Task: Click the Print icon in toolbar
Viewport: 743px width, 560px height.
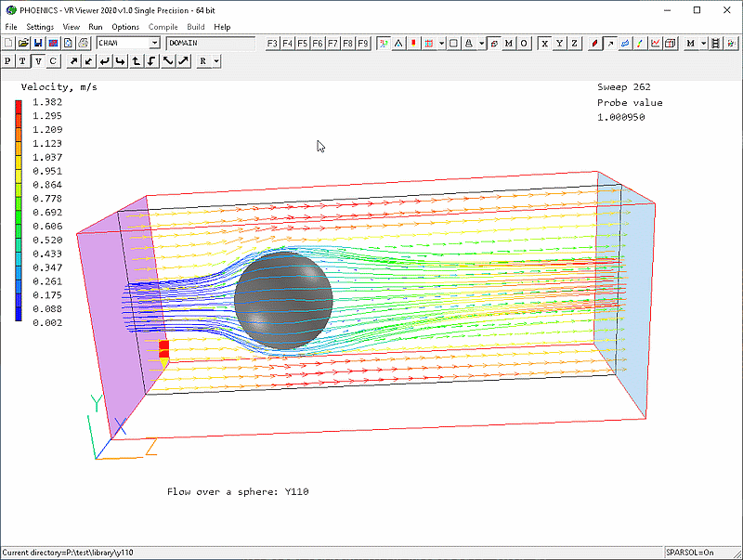Action: point(84,44)
